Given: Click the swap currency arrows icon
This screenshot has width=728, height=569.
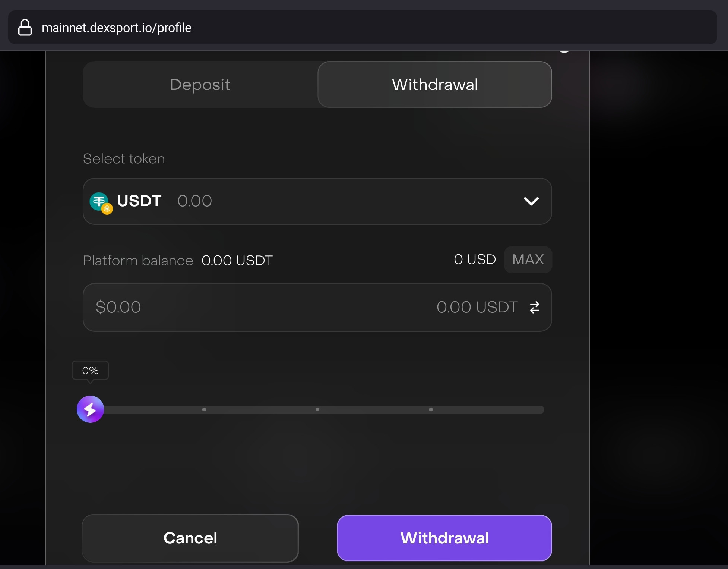Looking at the screenshot, I should [x=535, y=307].
